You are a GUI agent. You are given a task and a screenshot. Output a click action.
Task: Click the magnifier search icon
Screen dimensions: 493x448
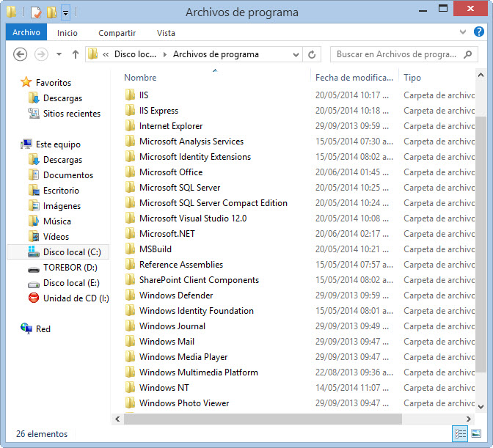tap(468, 54)
